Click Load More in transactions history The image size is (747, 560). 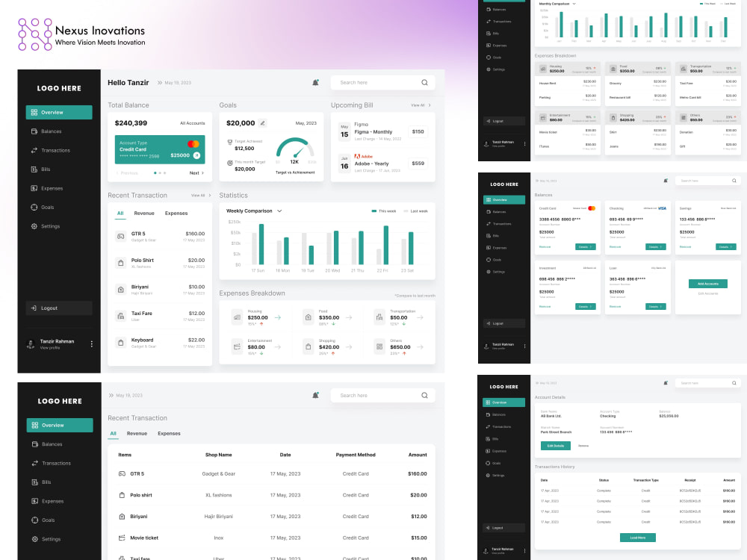638,538
